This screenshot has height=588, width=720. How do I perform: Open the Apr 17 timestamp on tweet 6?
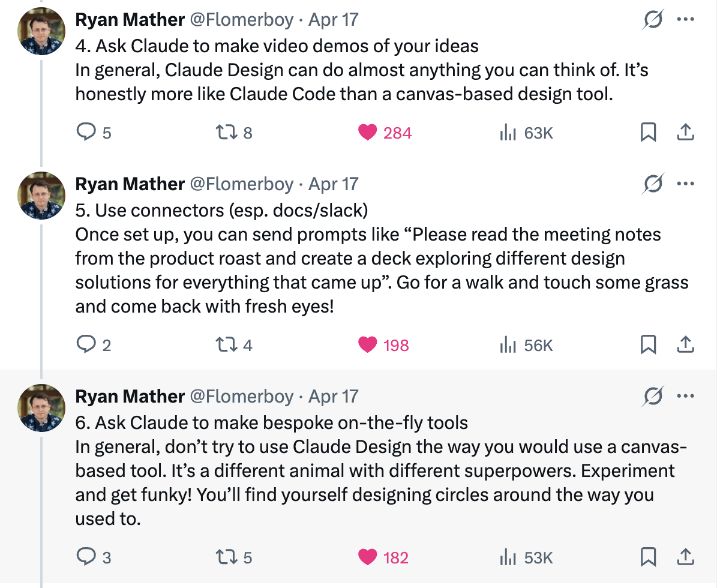tap(333, 396)
